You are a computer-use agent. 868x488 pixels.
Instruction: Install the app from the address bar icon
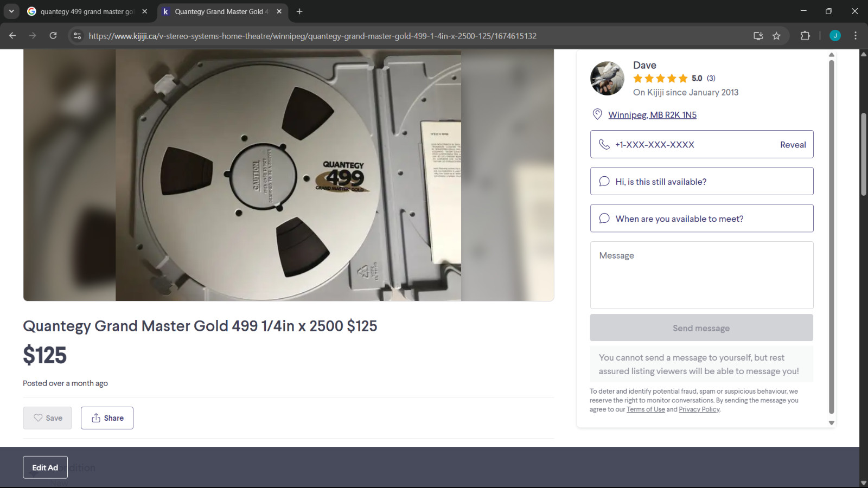758,36
